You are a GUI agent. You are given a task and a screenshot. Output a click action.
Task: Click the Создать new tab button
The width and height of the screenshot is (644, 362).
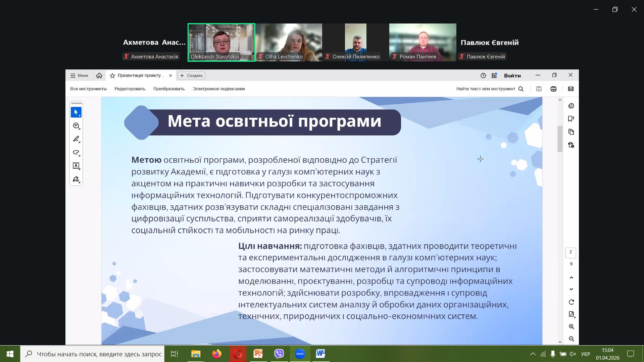191,75
